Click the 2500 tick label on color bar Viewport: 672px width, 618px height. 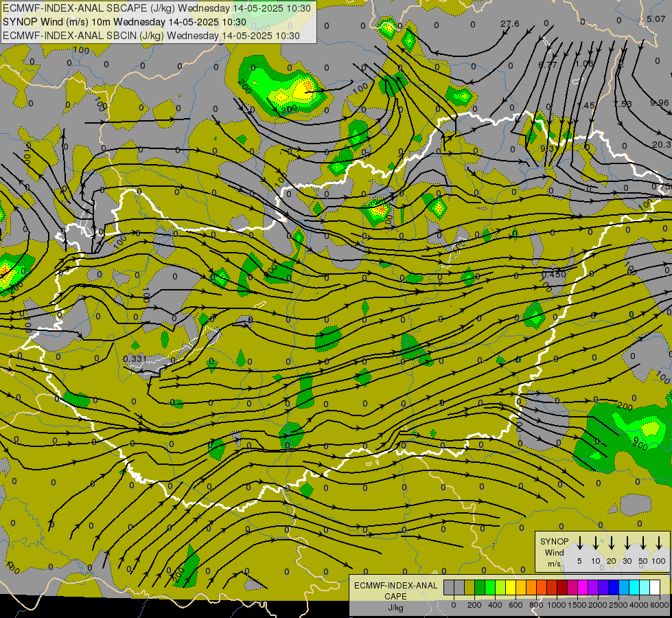618,605
